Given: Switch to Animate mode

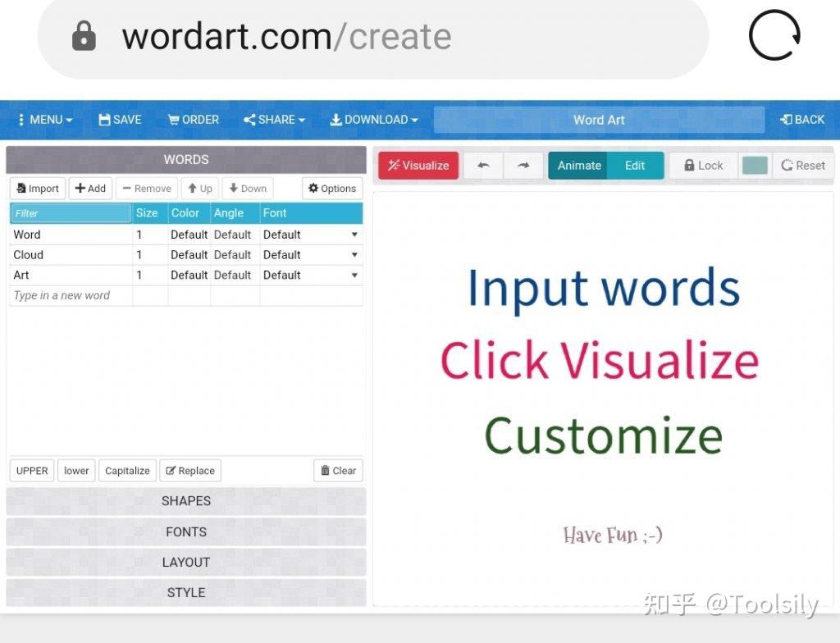Looking at the screenshot, I should [578, 165].
